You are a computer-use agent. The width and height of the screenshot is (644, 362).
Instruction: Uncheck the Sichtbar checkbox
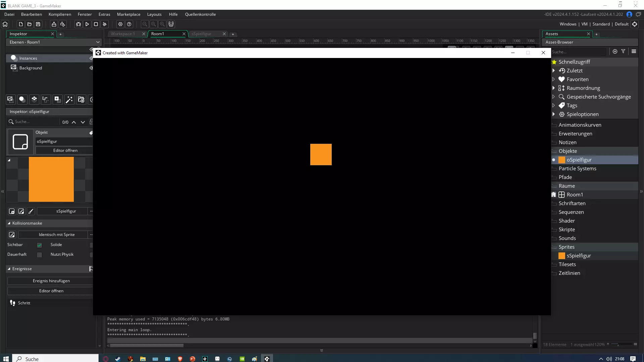39,245
